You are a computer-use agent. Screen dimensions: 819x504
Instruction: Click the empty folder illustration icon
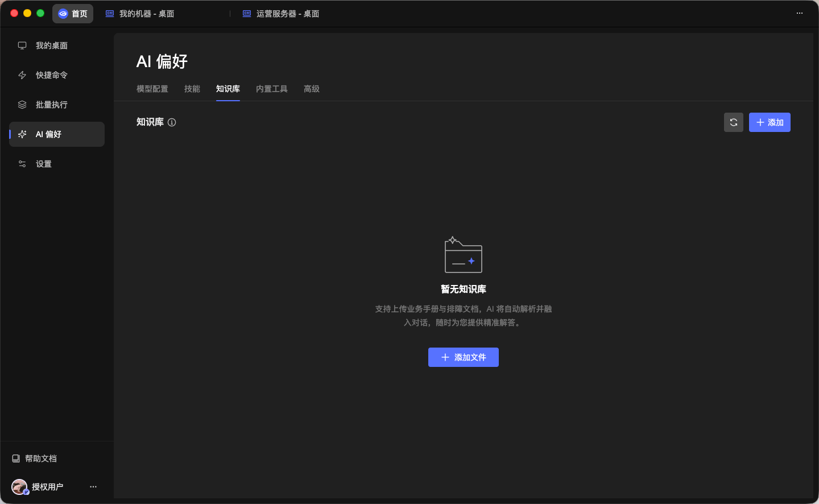coord(464,254)
